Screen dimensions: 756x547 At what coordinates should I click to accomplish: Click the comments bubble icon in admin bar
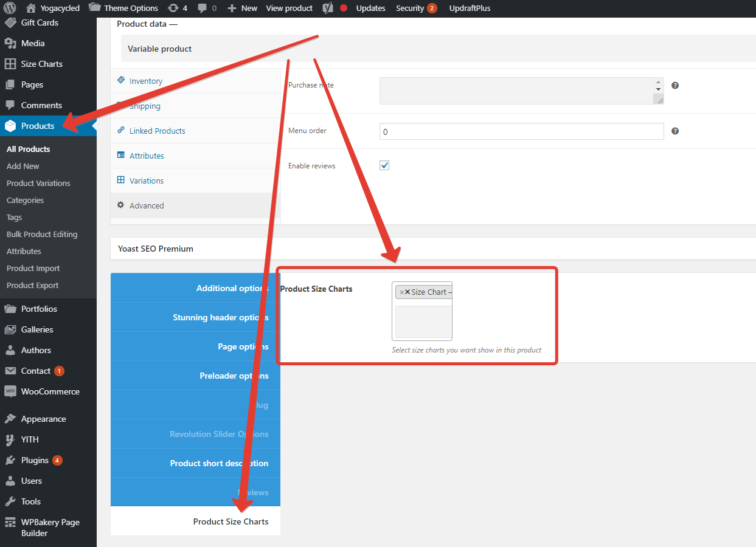[202, 8]
